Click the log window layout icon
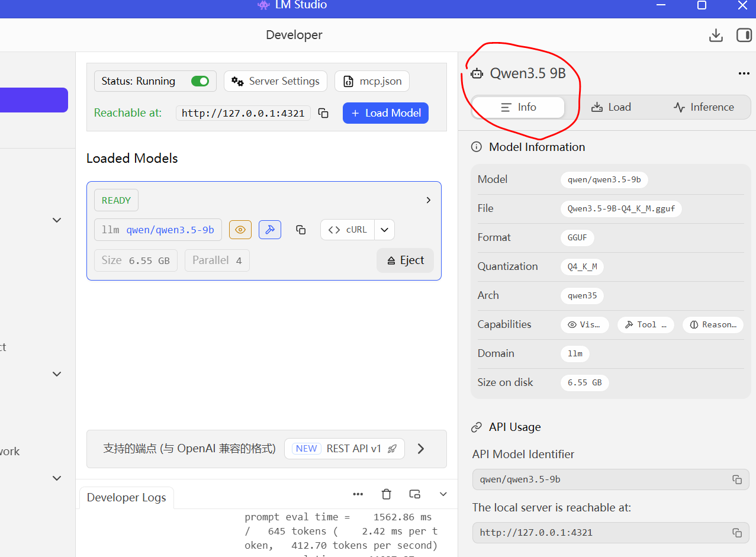This screenshot has height=557, width=756. click(x=415, y=494)
